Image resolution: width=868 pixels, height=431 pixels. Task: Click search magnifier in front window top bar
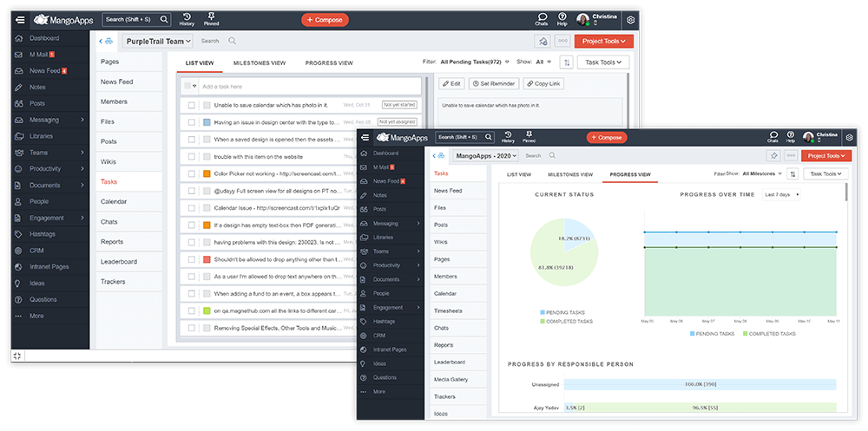click(x=490, y=137)
